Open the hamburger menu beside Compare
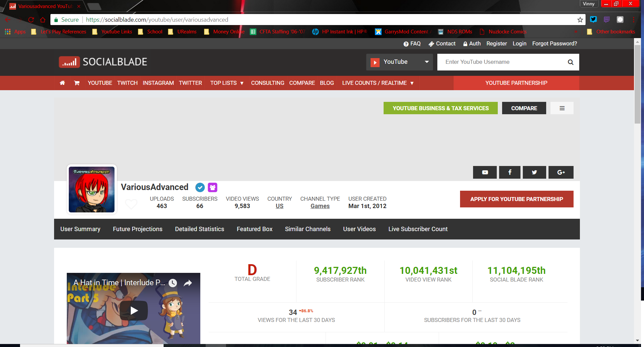Image resolution: width=644 pixels, height=347 pixels. tap(562, 108)
